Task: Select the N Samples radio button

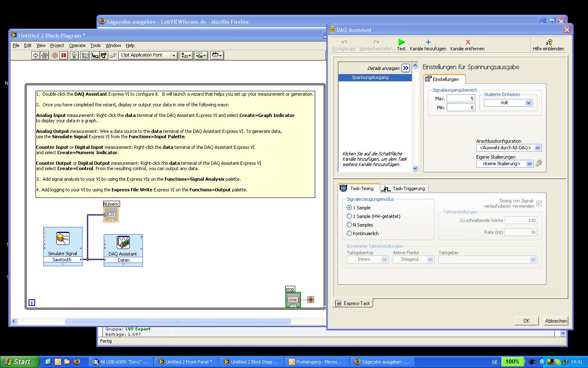Action: point(349,225)
